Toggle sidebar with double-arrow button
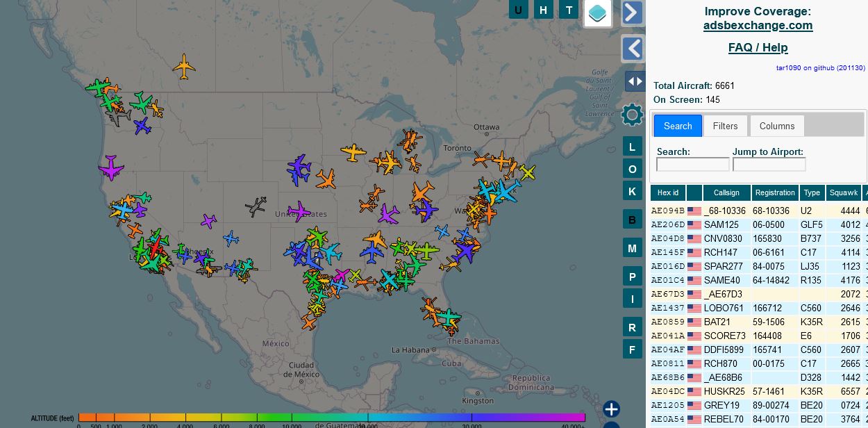Image resolution: width=868 pixels, height=428 pixels. [x=635, y=81]
